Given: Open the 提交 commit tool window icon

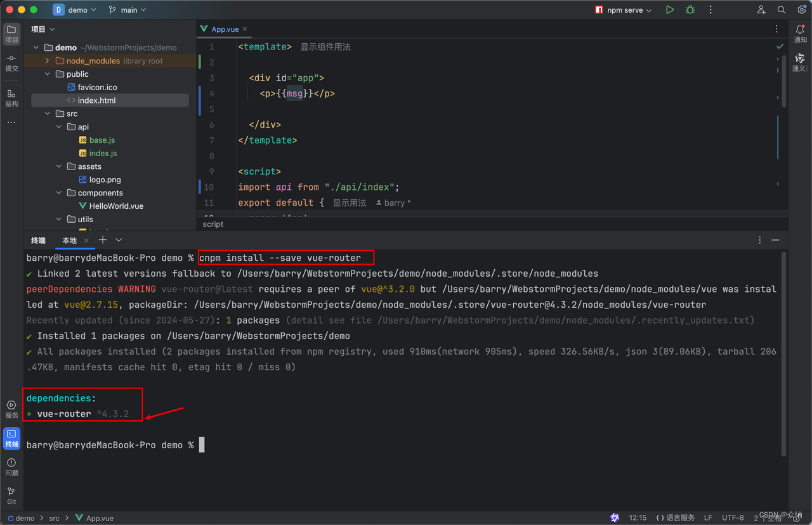Looking at the screenshot, I should [11, 62].
